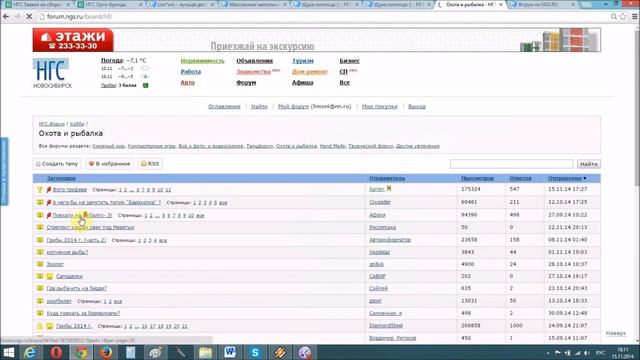
Task: Sort topics by the Просмотров column
Action: pos(477,178)
